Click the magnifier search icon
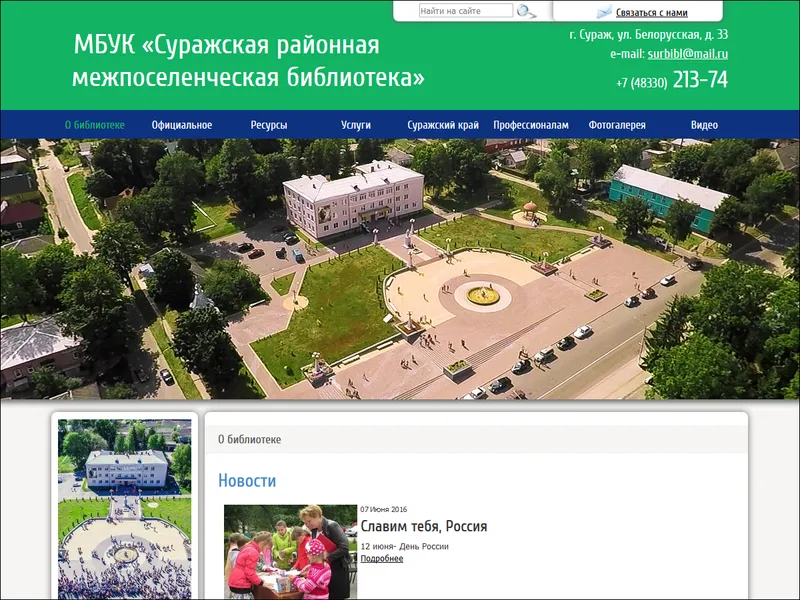This screenshot has height=600, width=800. click(526, 11)
